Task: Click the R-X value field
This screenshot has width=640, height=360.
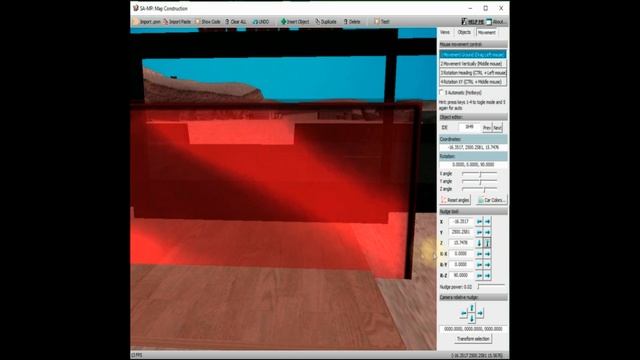Action: click(x=461, y=253)
